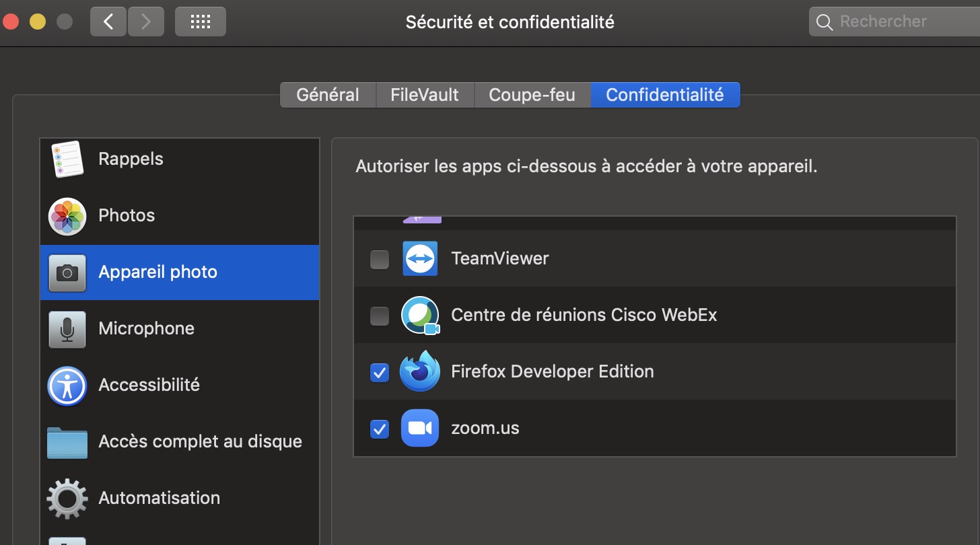Click the Firefox Developer Edition icon
Viewport: 980px width, 545px height.
(x=419, y=371)
